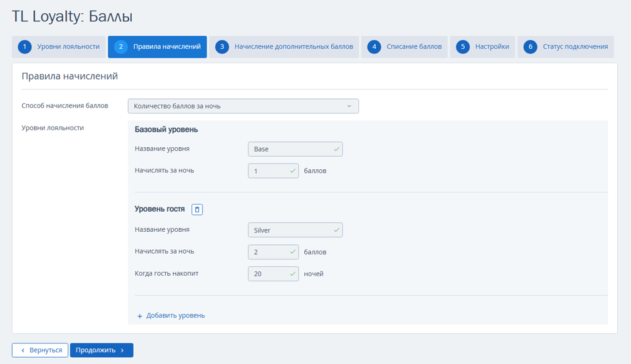Screen dimensions: 631x364
Task: Click the step 4 circle icon
Action: 374,46
